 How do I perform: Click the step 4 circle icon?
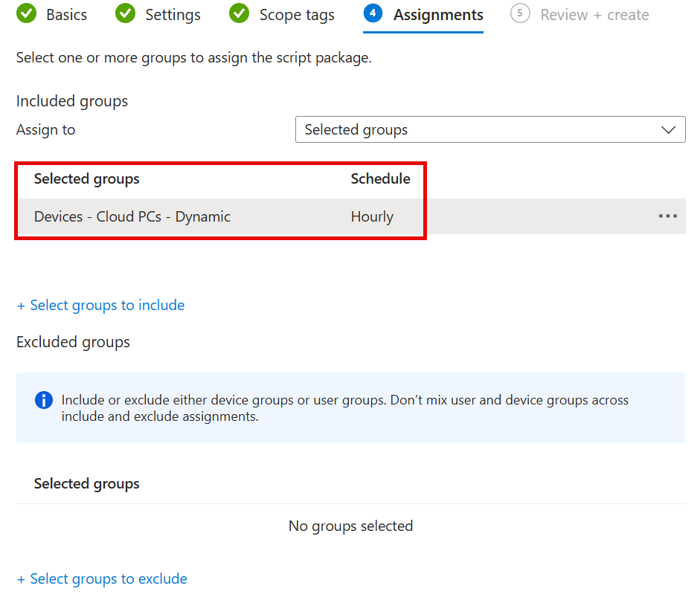tap(373, 14)
